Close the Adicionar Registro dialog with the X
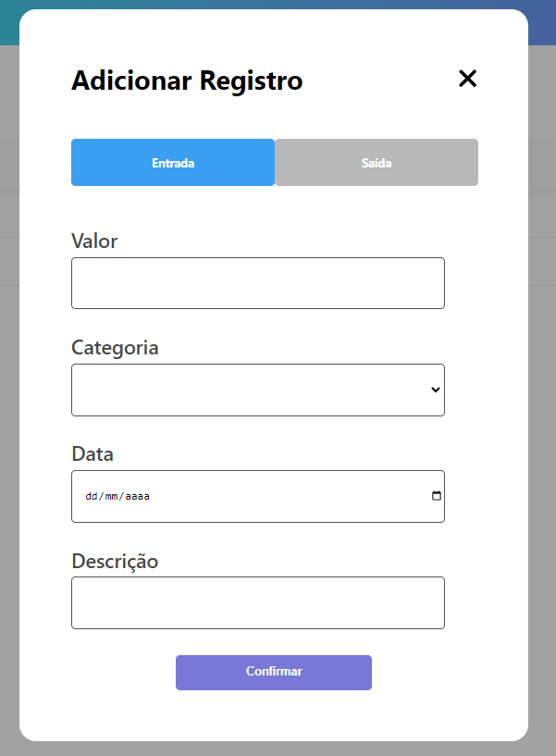 467,79
